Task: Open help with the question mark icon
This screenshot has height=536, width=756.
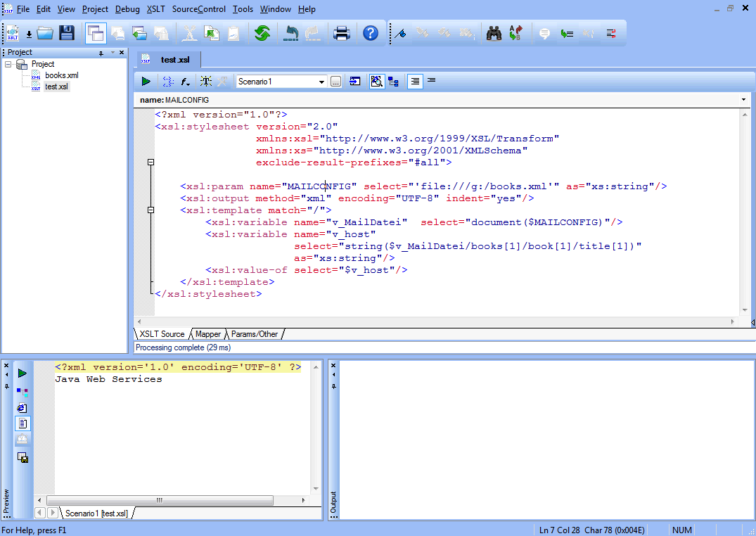Action: point(371,33)
